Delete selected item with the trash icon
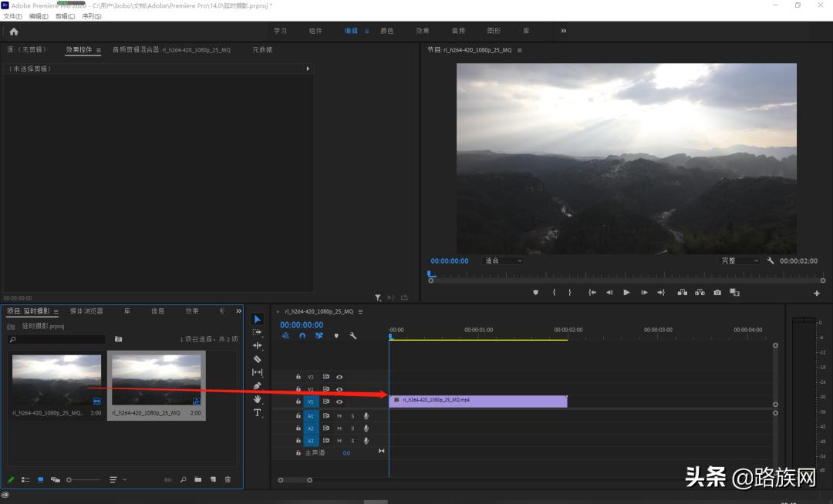This screenshot has height=504, width=833. 227,479
